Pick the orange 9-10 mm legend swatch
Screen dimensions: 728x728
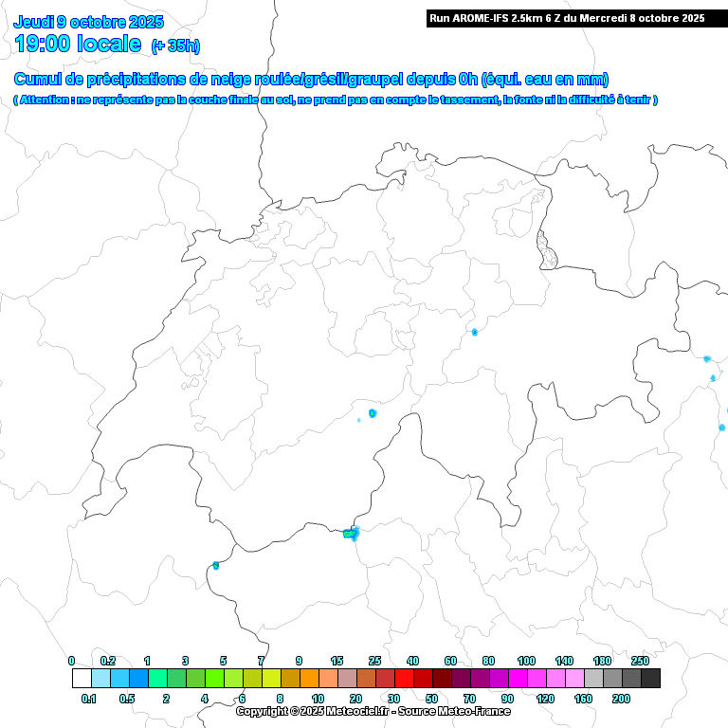coord(309,678)
